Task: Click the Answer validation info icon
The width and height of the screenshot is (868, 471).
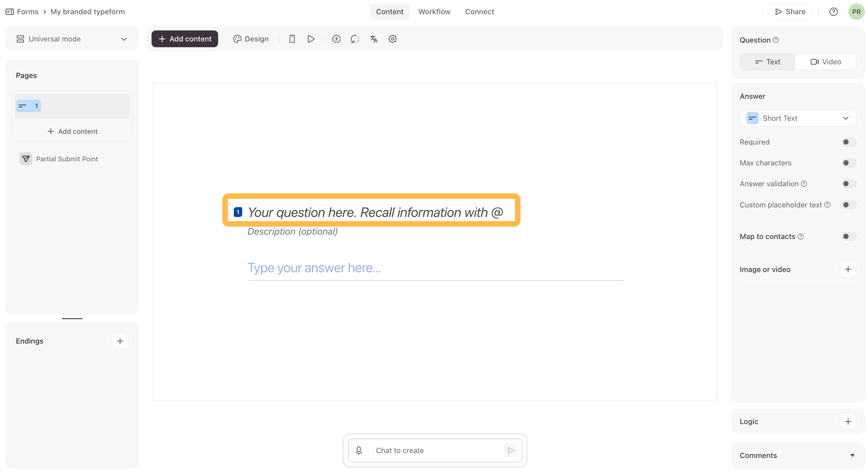Action: point(804,184)
